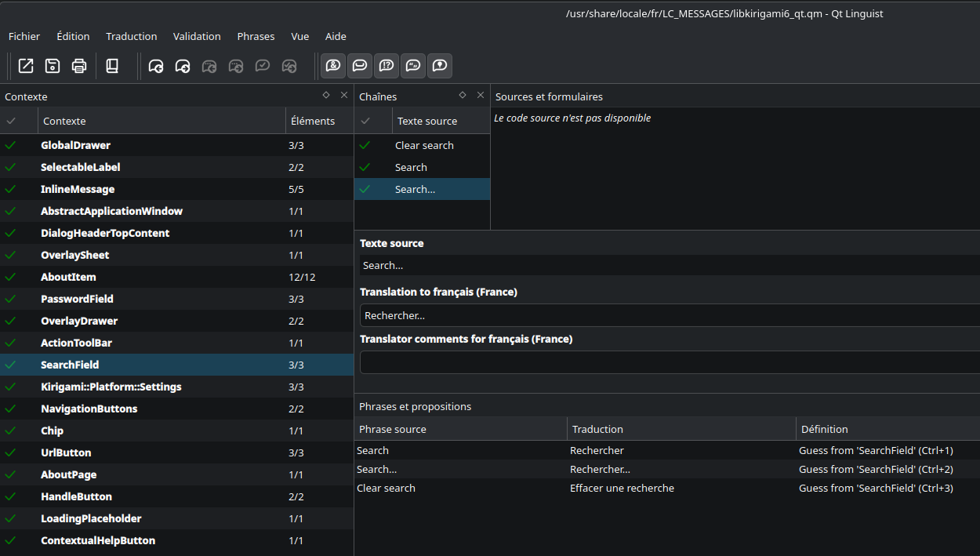980x556 pixels.
Task: Click the Save icon in toolbar
Action: tap(53, 66)
